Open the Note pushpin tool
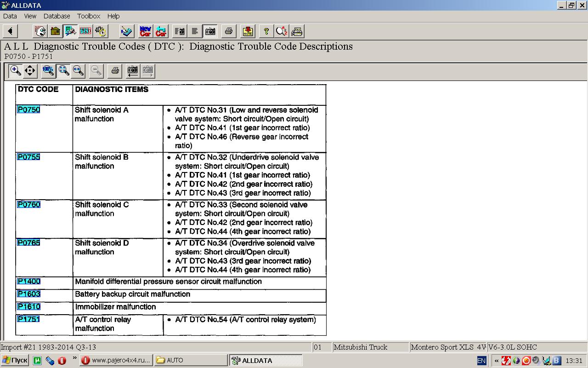The image size is (588, 368). [248, 31]
